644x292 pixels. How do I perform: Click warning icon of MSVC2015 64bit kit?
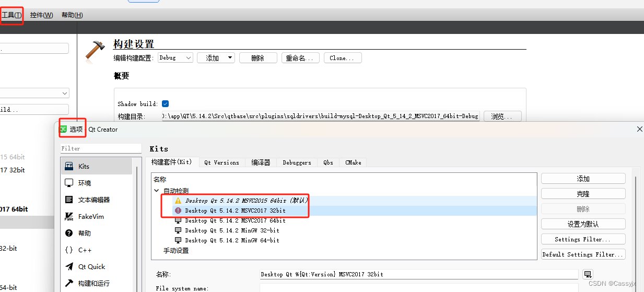(x=178, y=200)
